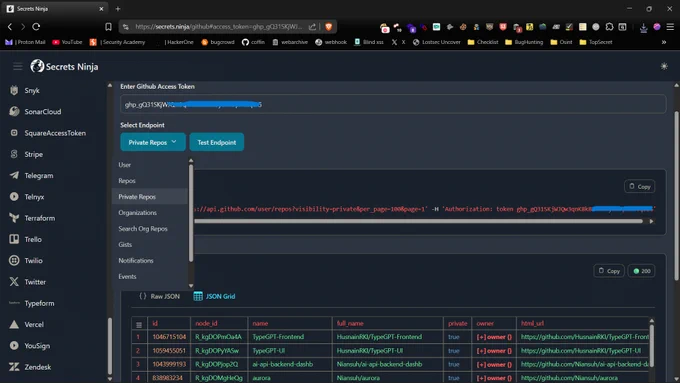Viewport: 680px width, 383px height.
Task: Open the Proton Mail bookmark
Action: (x=25, y=42)
